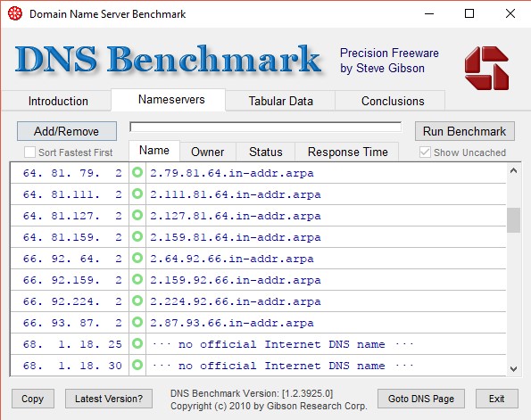Click green status circle for 66.92.224.2
531x420 pixels.
pos(137,301)
